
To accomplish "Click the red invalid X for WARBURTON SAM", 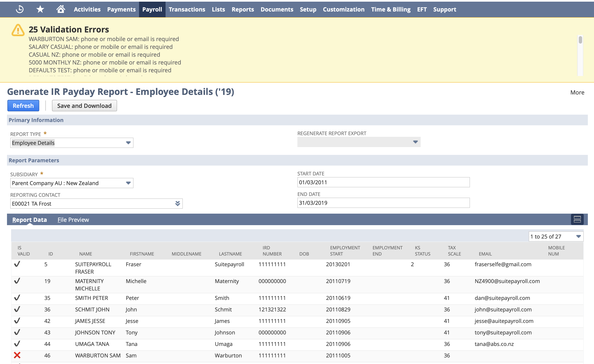I will click(x=17, y=355).
